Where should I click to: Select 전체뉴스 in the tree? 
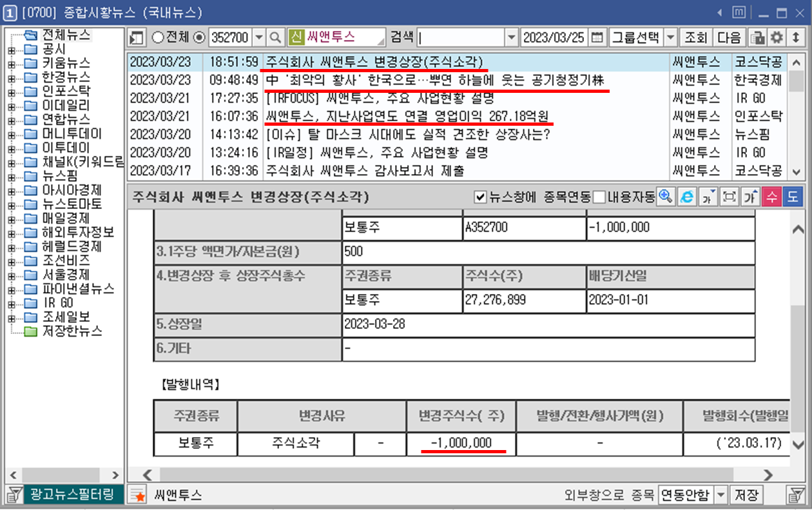coord(66,35)
